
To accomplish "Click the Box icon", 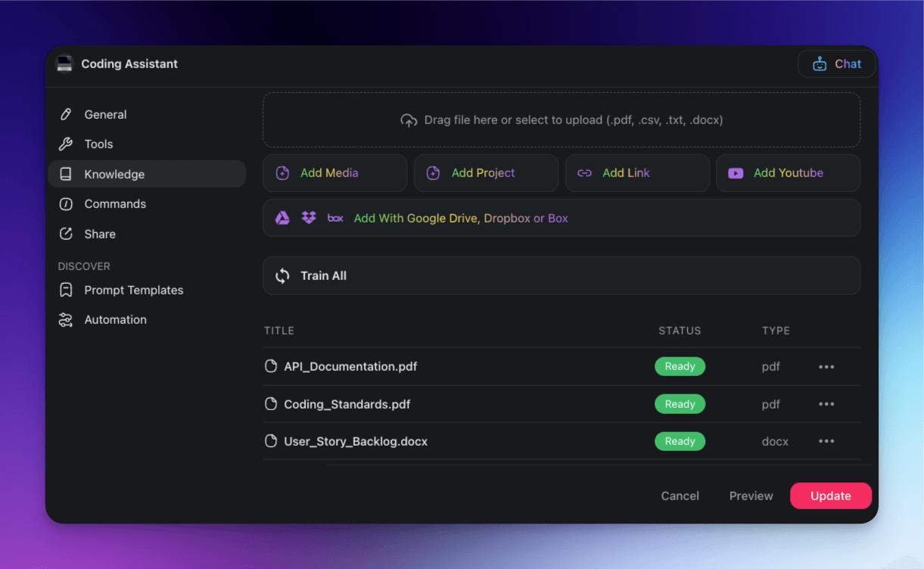I will point(334,218).
